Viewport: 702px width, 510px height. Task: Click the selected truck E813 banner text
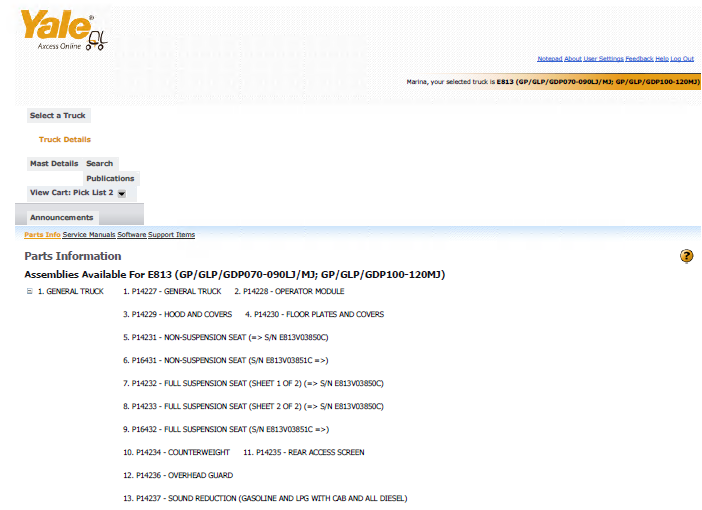click(x=553, y=82)
